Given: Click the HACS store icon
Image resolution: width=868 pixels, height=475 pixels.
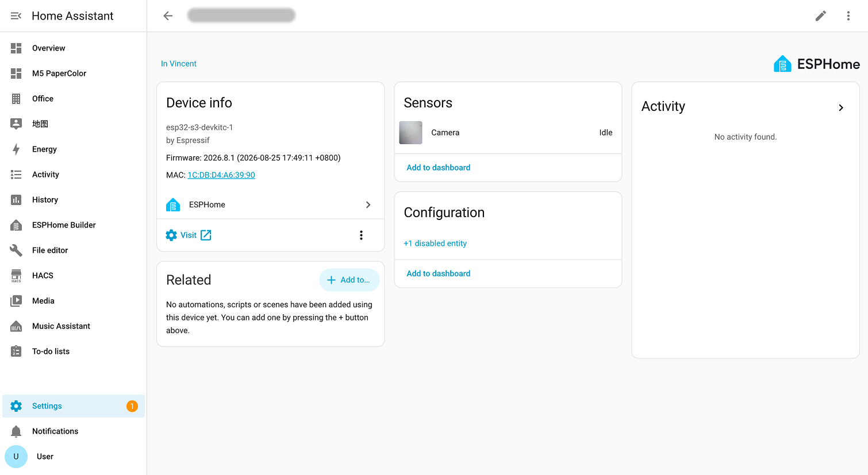Looking at the screenshot, I should click(16, 276).
